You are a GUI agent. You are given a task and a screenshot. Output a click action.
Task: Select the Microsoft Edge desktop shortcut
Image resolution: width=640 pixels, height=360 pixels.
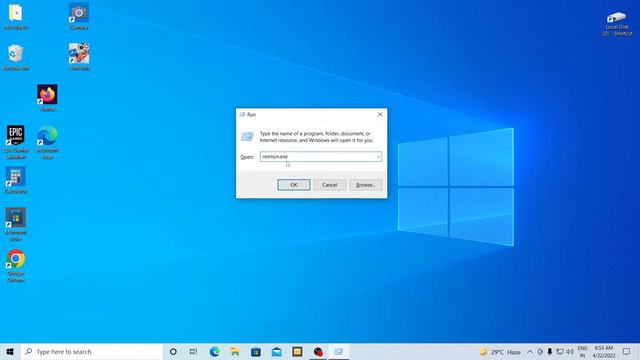point(47,142)
